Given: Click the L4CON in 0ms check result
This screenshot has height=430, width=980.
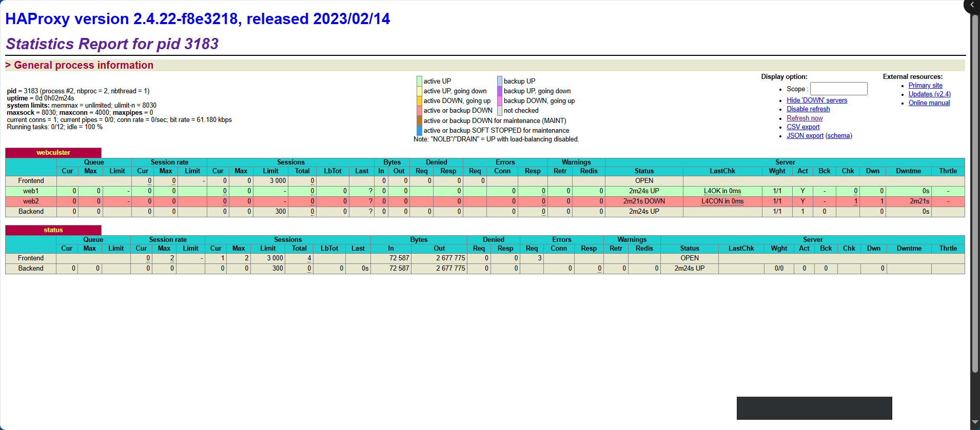Looking at the screenshot, I should click(x=722, y=201).
